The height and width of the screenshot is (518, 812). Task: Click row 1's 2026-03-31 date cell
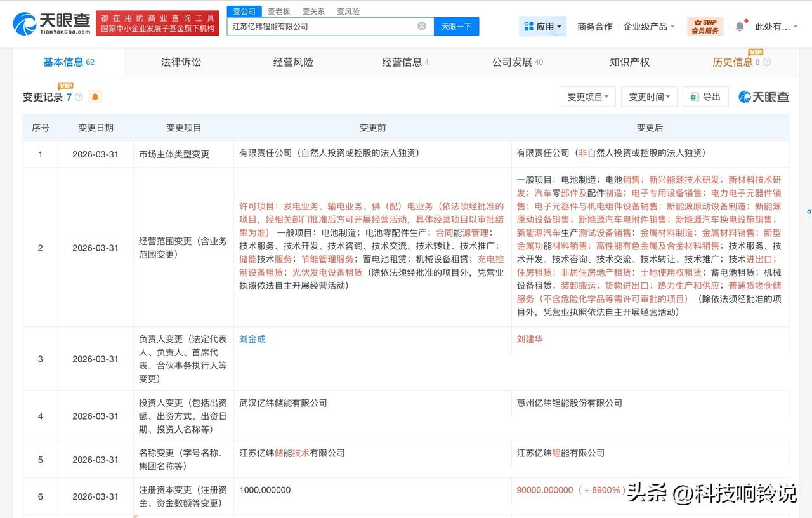pos(95,154)
